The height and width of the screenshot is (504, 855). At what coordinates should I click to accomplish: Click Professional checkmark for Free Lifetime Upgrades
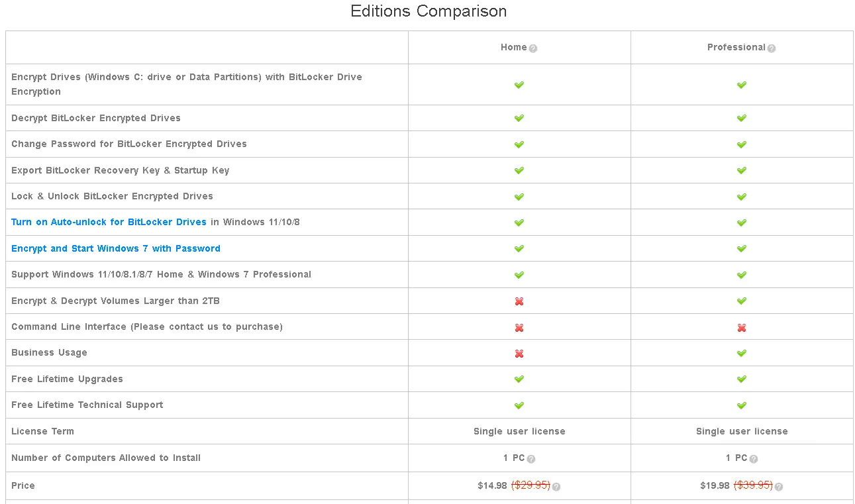click(742, 379)
